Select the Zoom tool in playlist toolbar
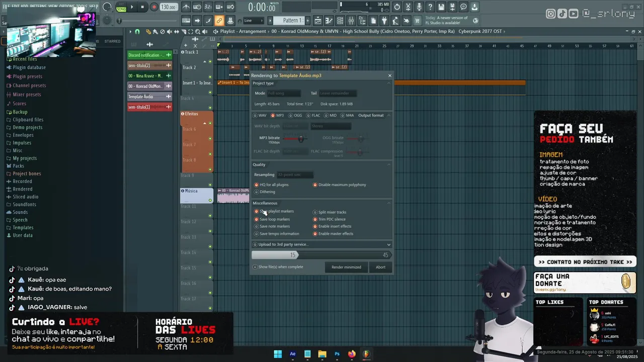644x362 pixels. (x=197, y=31)
